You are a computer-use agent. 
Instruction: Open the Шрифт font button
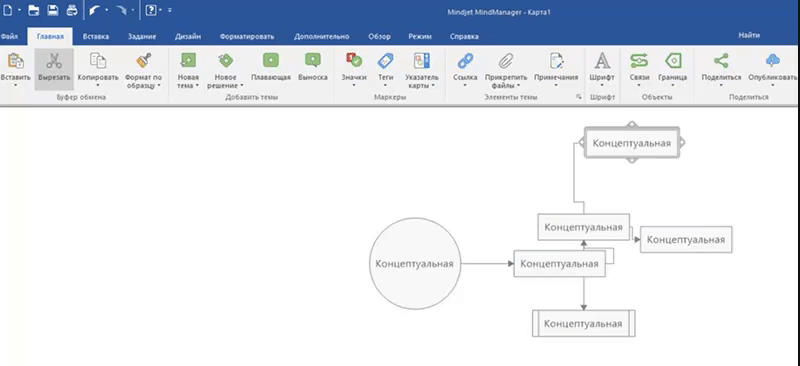(x=602, y=61)
